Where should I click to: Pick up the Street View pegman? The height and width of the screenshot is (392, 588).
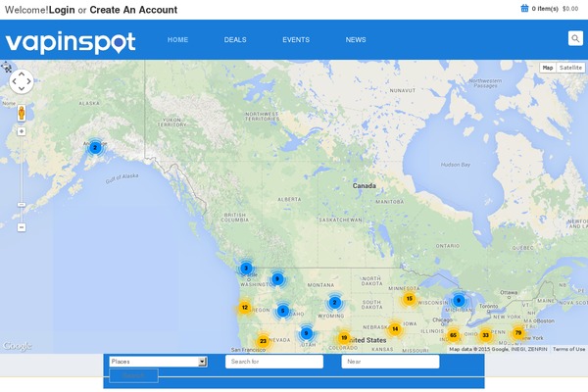click(22, 113)
